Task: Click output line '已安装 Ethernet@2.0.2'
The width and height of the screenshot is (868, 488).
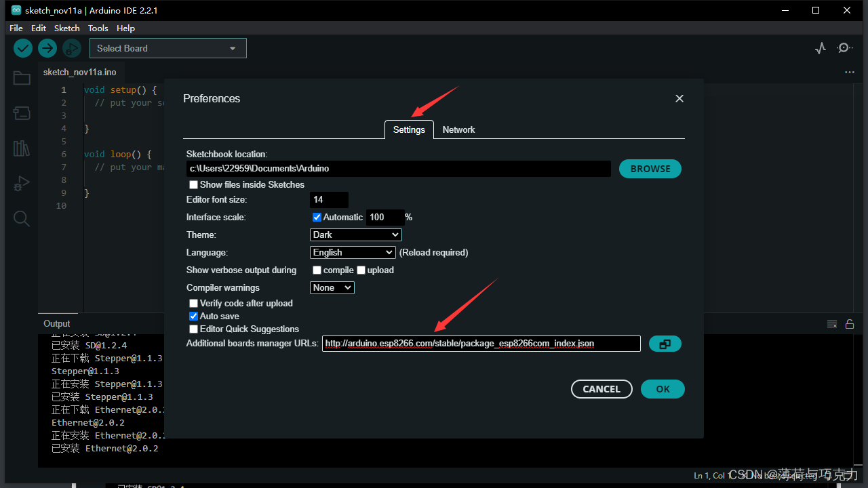Action: point(105,448)
